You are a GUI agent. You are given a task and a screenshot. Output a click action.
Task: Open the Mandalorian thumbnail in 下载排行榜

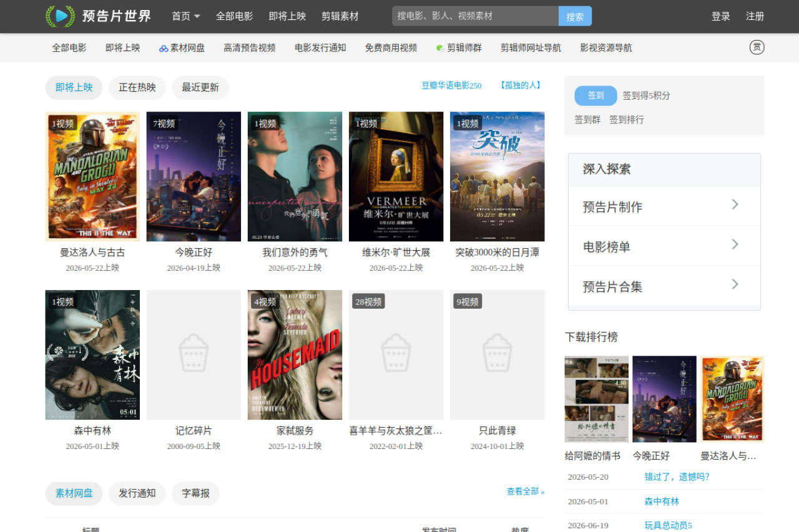[732, 399]
